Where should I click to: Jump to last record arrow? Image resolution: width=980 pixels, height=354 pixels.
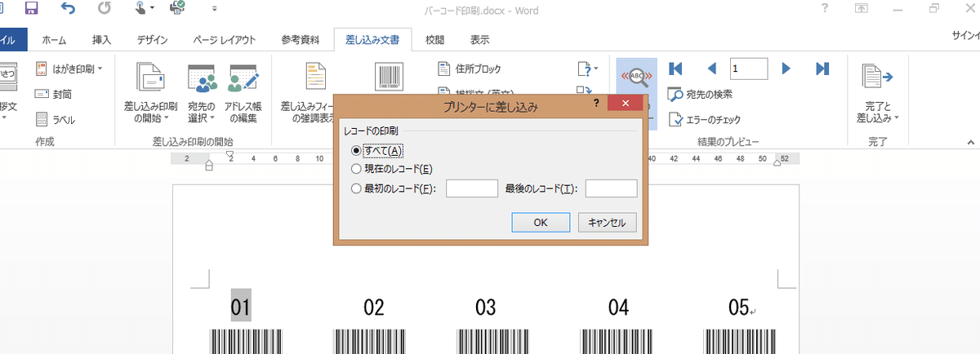pyautogui.click(x=822, y=69)
